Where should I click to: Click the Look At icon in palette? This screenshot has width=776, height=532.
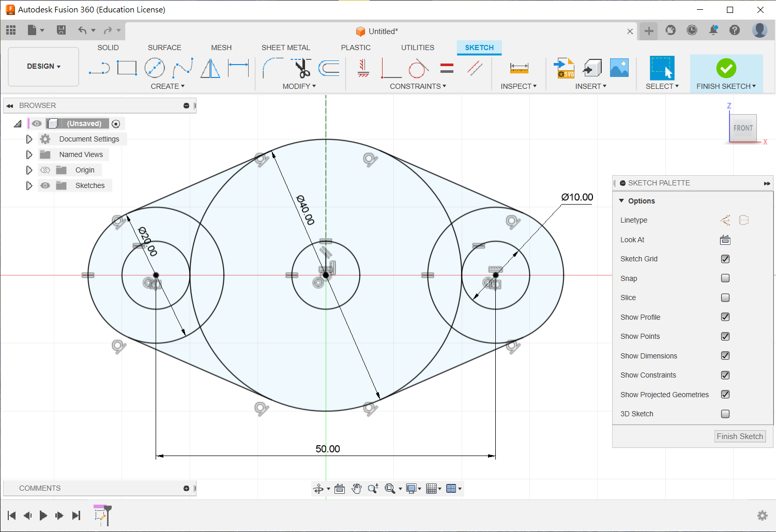point(725,240)
